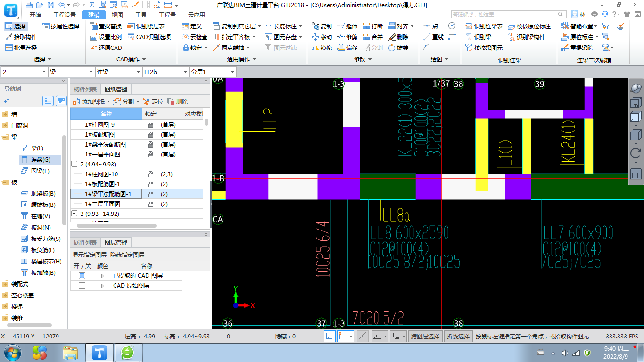Select the 延伸 extend tool

tap(347, 26)
